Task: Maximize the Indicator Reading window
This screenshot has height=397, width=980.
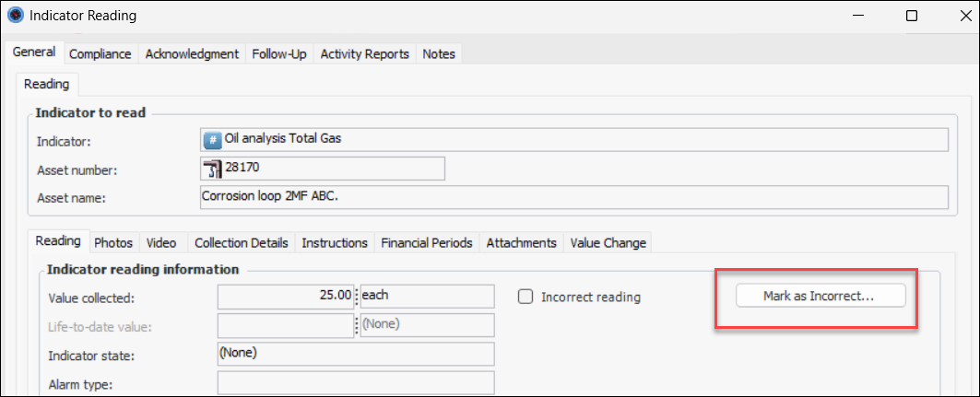Action: tap(912, 16)
